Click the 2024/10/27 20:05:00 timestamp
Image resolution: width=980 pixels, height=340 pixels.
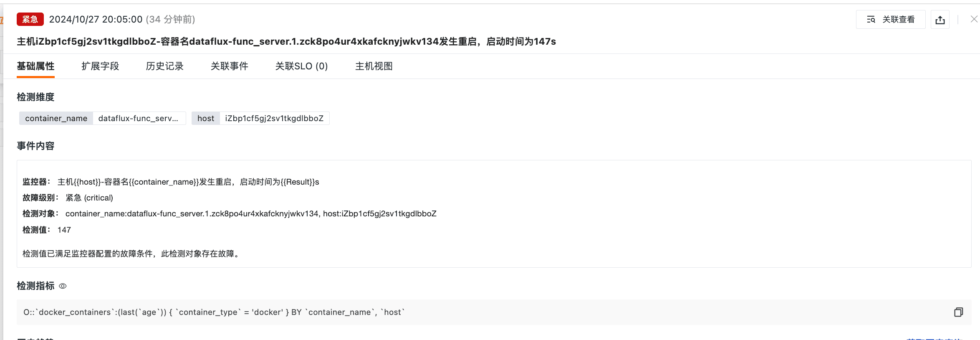coord(96,19)
